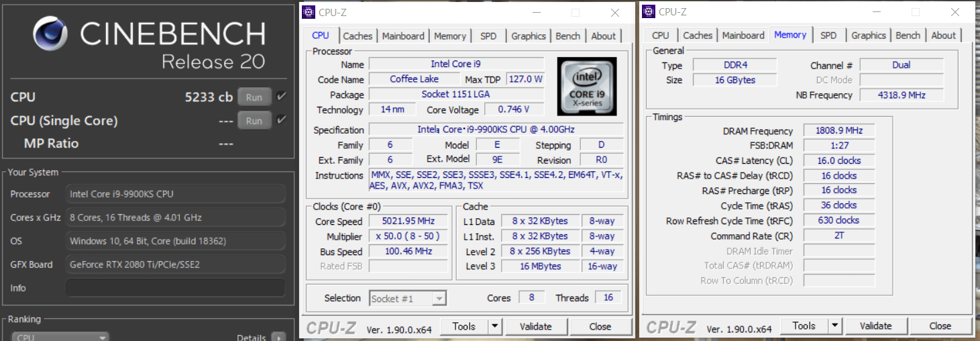Open About tab in left CPU-Z window
The height and width of the screenshot is (341, 980).
[603, 36]
